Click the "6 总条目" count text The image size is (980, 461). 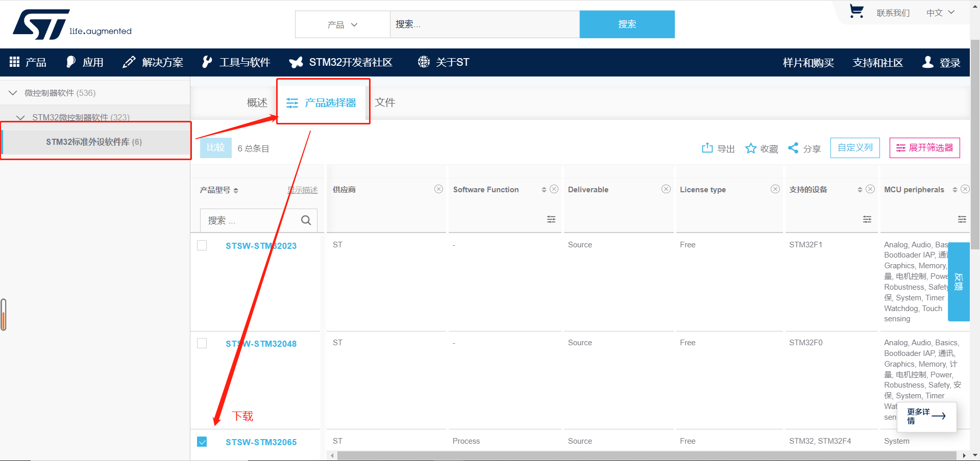point(254,148)
